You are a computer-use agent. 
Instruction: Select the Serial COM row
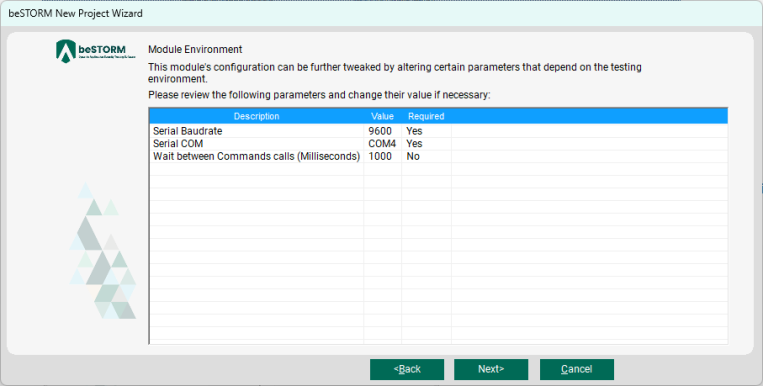[438, 144]
